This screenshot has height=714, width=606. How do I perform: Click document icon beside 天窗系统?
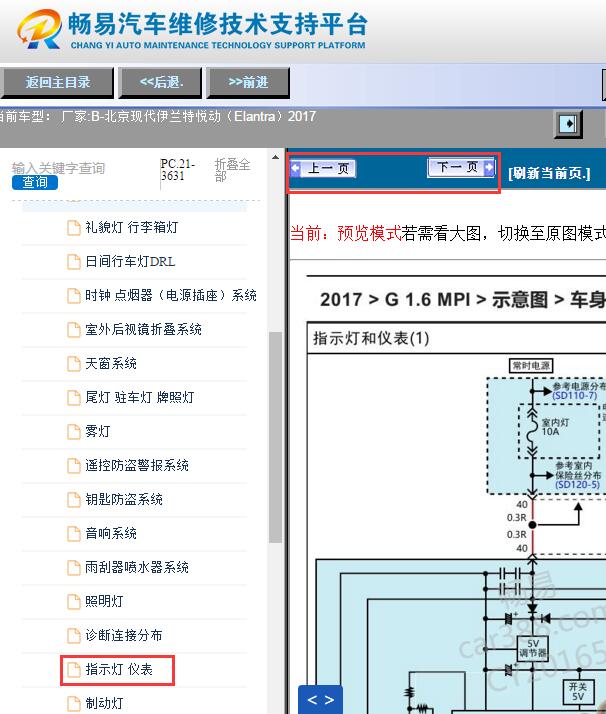(x=74, y=364)
